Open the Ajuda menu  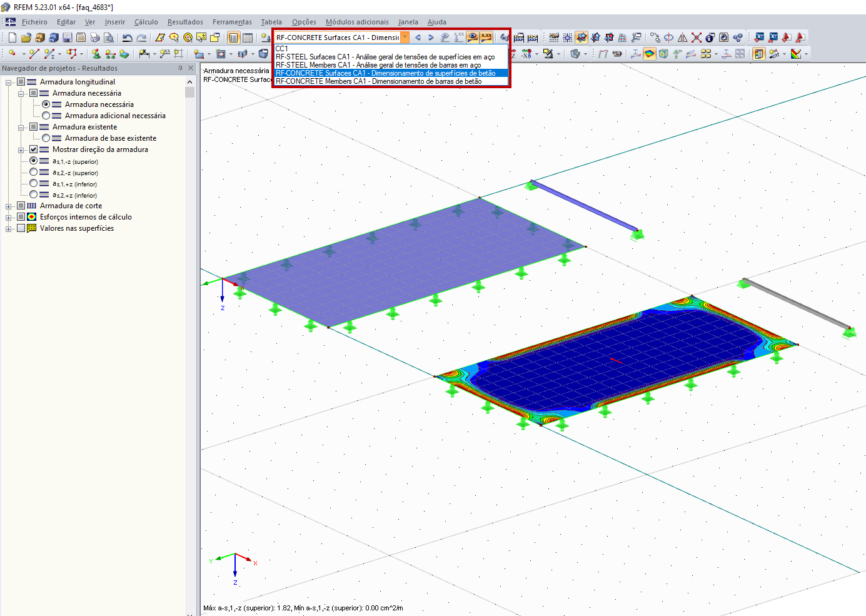pyautogui.click(x=437, y=22)
